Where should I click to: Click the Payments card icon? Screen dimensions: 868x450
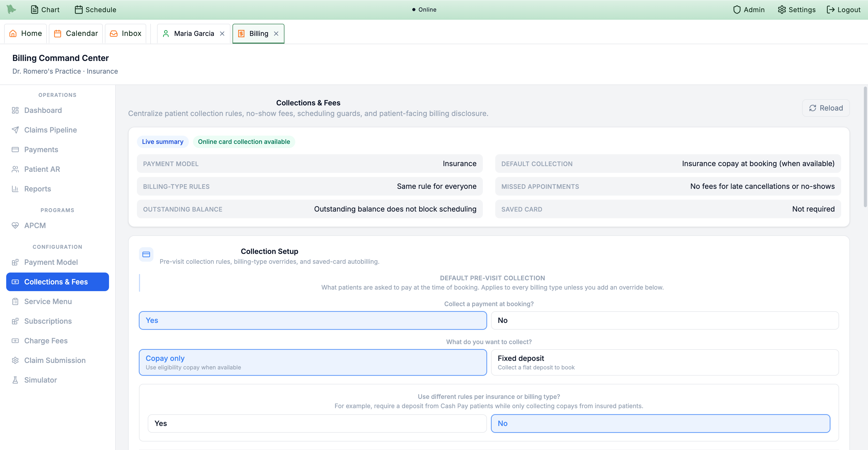click(15, 149)
